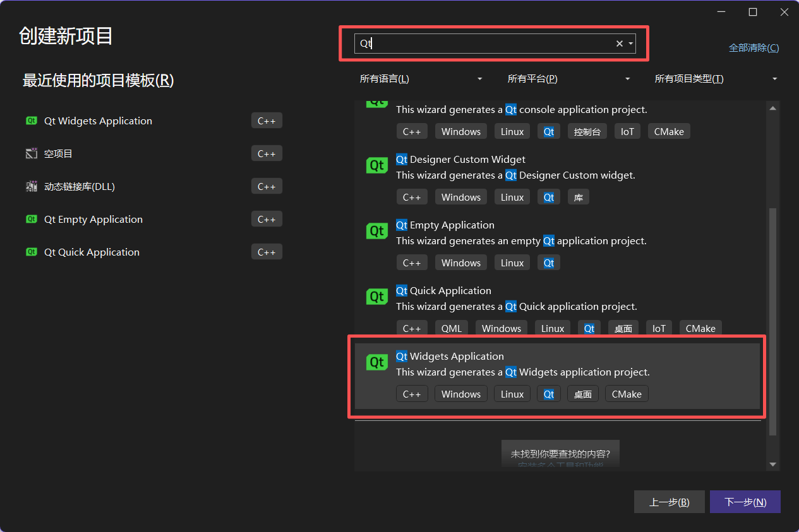Click C++ badge beside recent Qt Quick Application
Image resolution: width=799 pixels, height=532 pixels.
(x=267, y=252)
